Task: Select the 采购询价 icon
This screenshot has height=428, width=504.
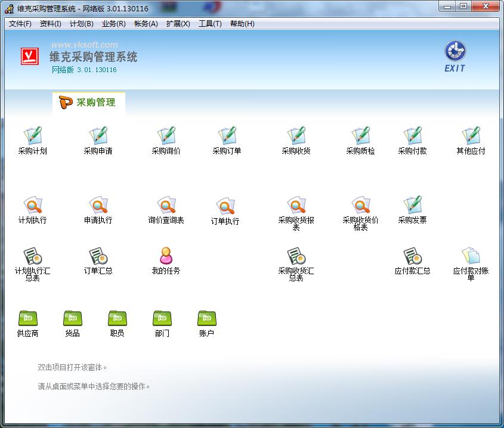Action: (166, 135)
